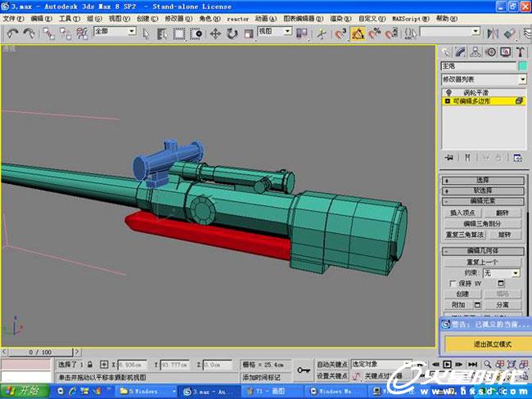
Task: Click the 重复上一个 button
Action: (x=482, y=262)
